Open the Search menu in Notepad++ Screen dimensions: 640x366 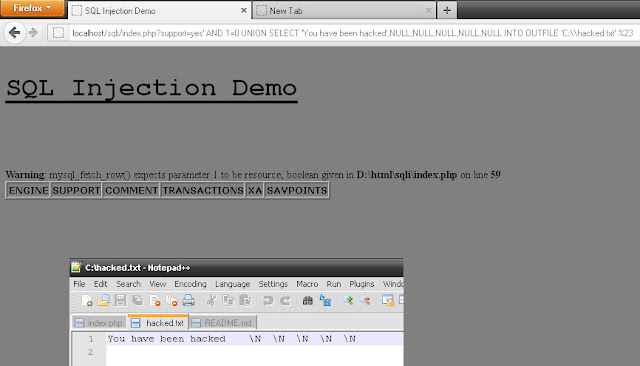point(128,284)
